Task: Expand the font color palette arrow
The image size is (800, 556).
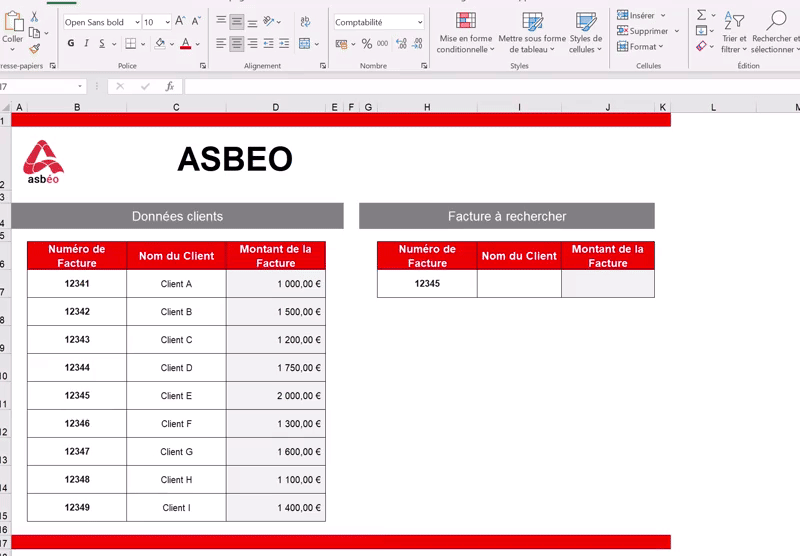Action: click(x=198, y=44)
